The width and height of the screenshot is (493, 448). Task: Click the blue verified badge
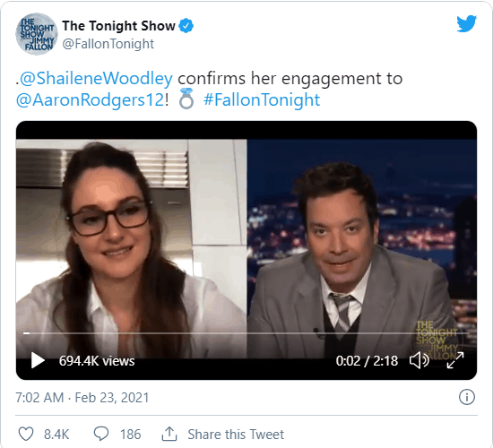pyautogui.click(x=186, y=26)
